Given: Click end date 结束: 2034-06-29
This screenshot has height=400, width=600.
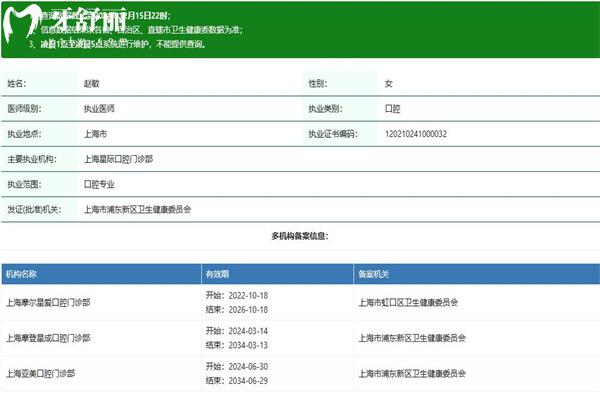Looking at the screenshot, I should pyautogui.click(x=236, y=381).
